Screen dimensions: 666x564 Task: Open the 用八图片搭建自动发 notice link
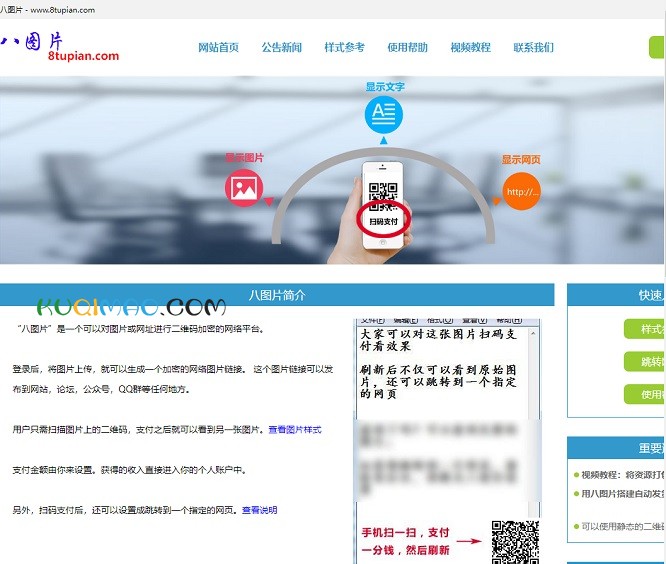pos(623,494)
